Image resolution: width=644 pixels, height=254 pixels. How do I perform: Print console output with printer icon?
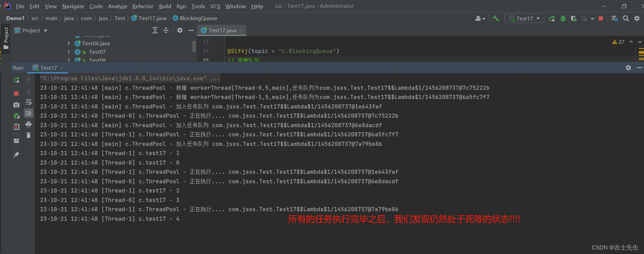click(x=29, y=124)
